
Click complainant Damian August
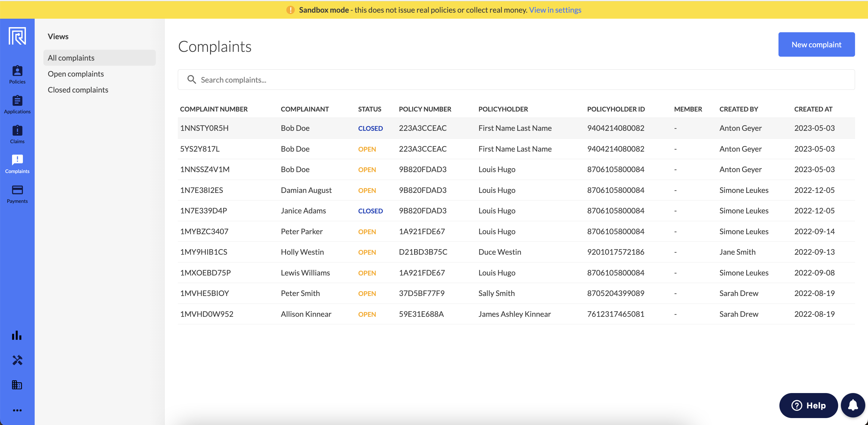306,190
